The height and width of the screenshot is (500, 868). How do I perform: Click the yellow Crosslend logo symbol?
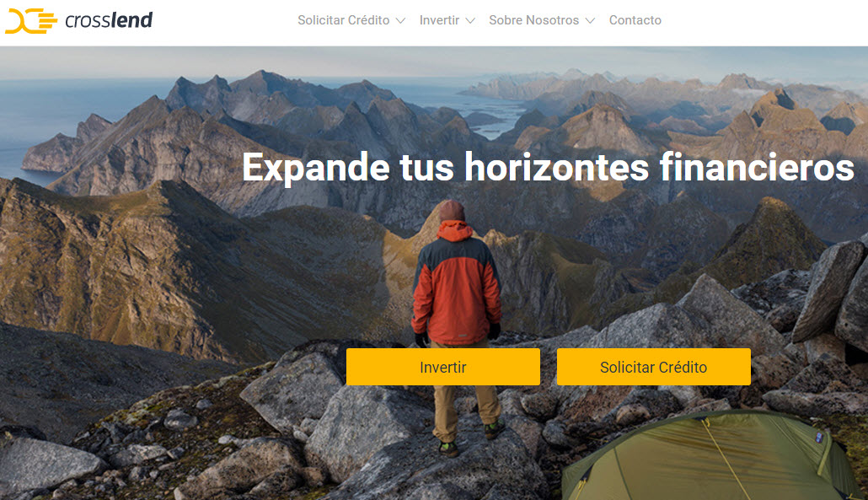(x=31, y=21)
